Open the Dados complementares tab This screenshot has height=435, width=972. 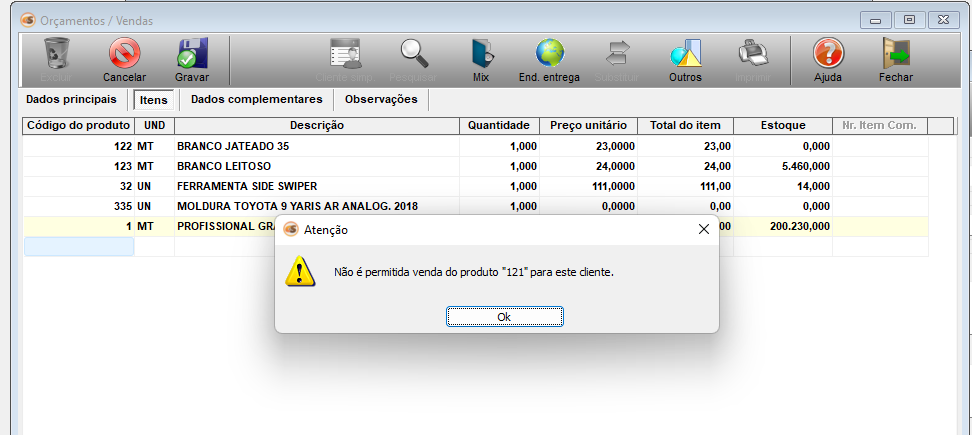pyautogui.click(x=256, y=100)
